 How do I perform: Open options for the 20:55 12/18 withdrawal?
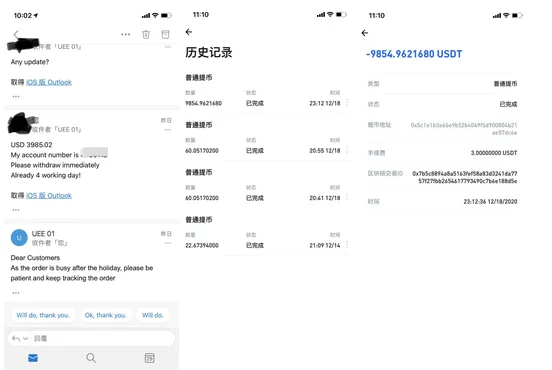coord(347,150)
